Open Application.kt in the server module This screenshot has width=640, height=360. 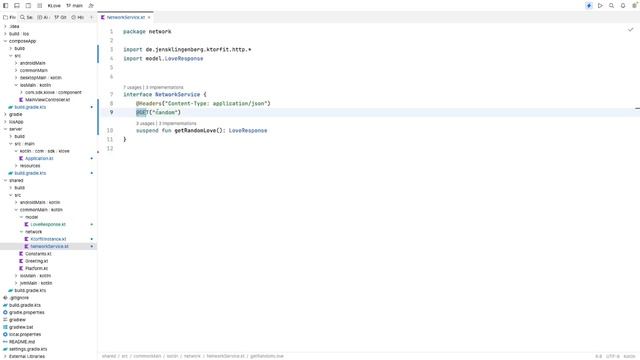point(39,159)
